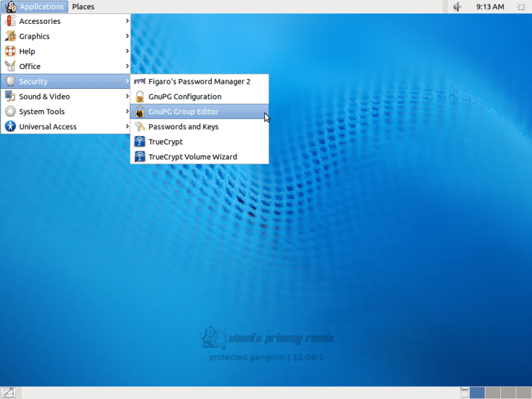Open GnuPG Configuration

point(199,97)
